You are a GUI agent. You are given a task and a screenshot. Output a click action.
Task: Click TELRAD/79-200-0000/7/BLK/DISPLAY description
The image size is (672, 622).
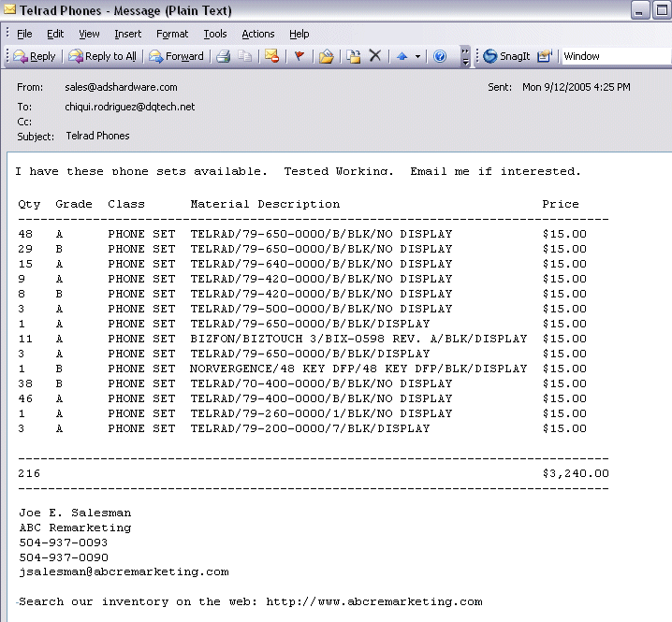(311, 428)
